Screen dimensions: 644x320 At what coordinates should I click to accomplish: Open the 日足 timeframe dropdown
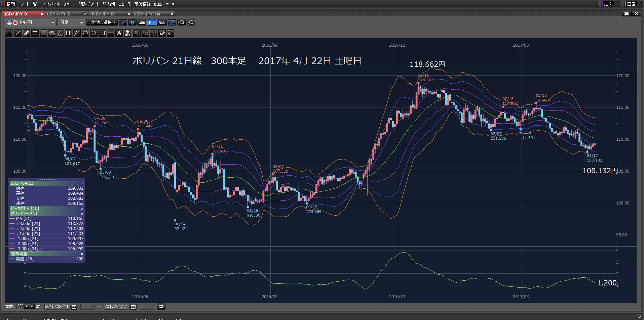[71, 22]
